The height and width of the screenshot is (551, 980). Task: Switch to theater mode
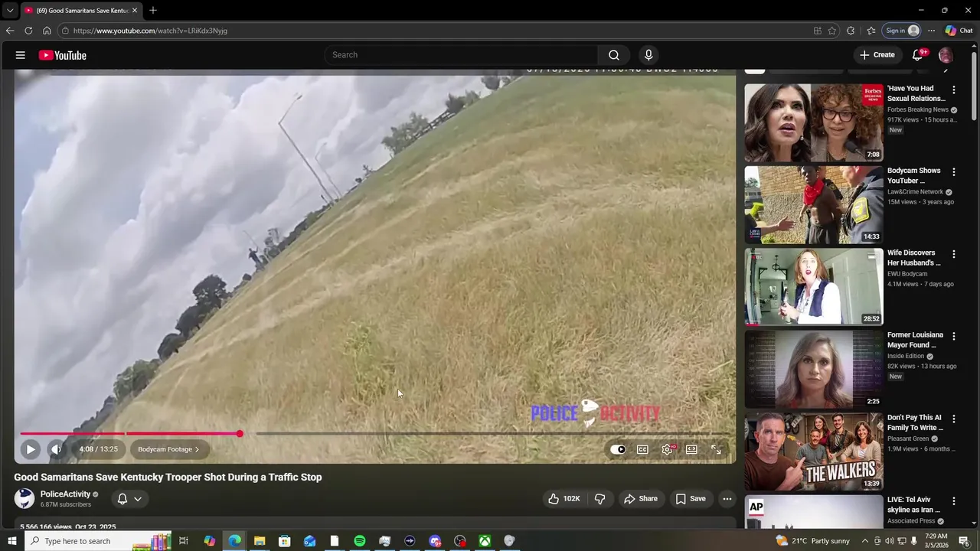(691, 449)
